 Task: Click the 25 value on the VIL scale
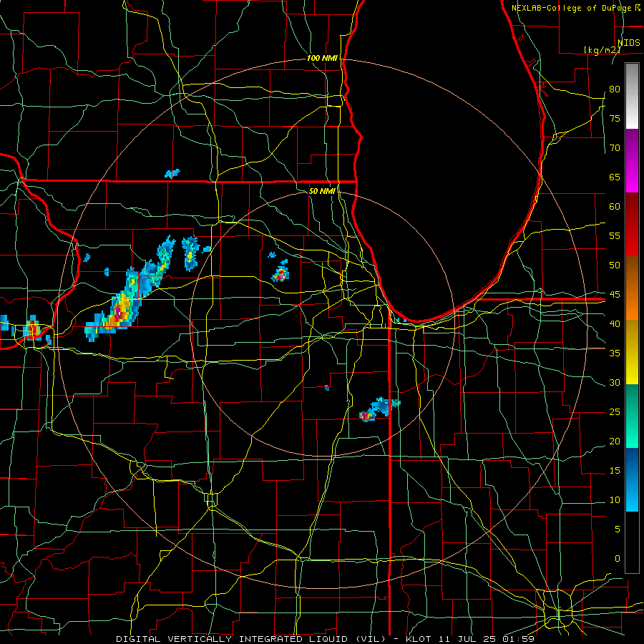615,412
